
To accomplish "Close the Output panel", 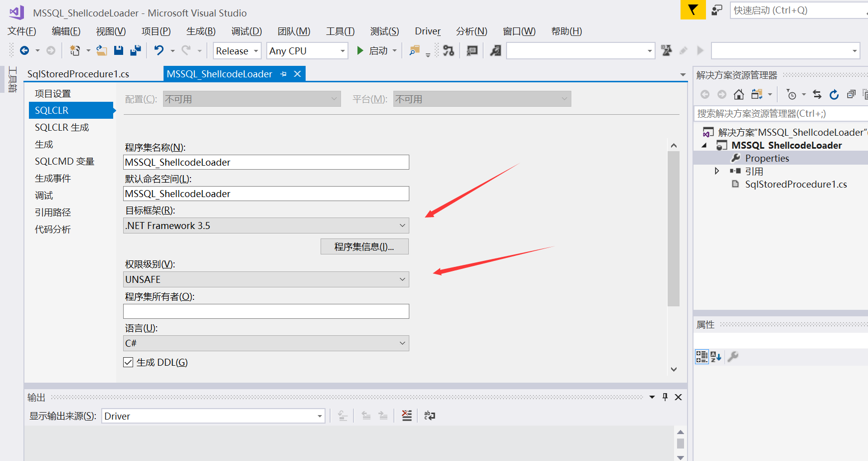I will pyautogui.click(x=678, y=397).
